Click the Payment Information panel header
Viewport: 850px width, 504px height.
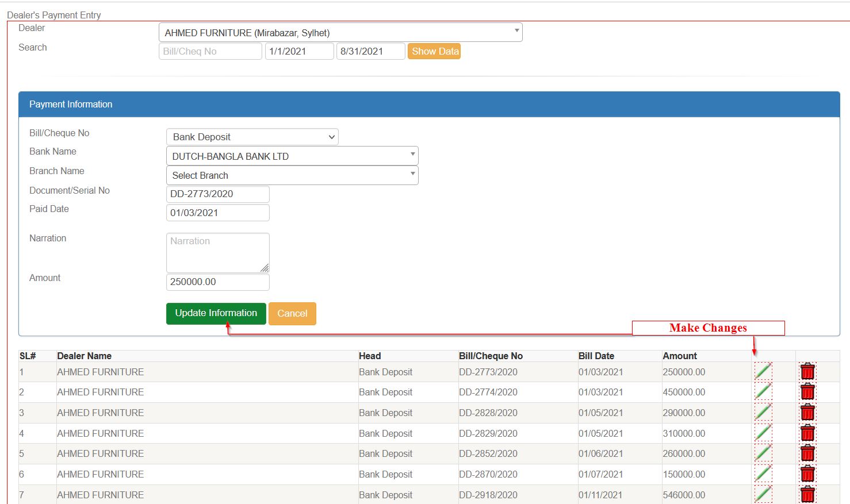pos(429,104)
